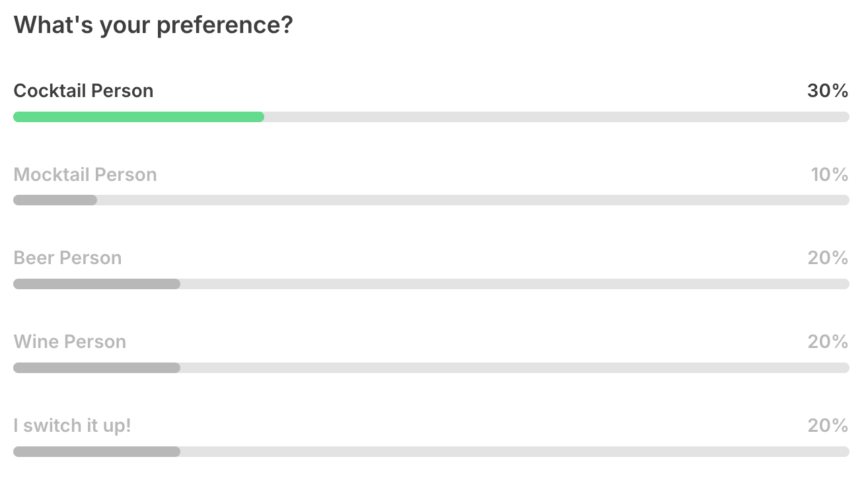Click the 10% Mocktail percentage
Screen dimensions: 868x486
pyautogui.click(x=830, y=175)
